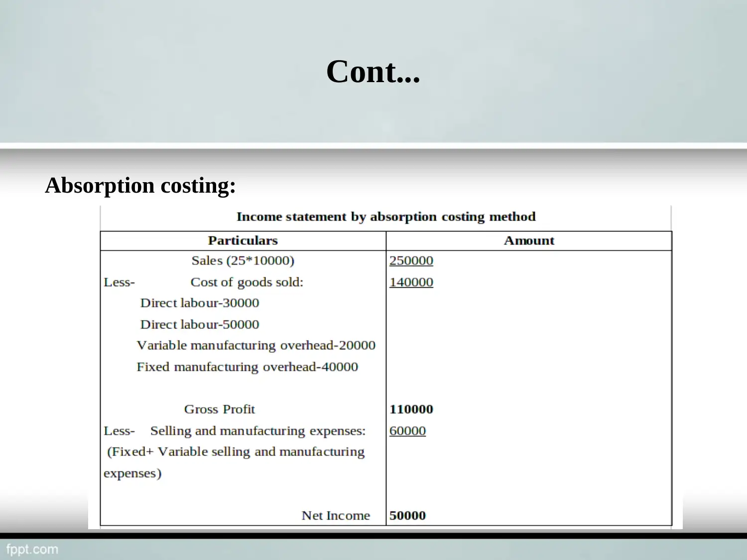
Task: Select the 'Cost of goods sold:' label
Action: [247, 282]
